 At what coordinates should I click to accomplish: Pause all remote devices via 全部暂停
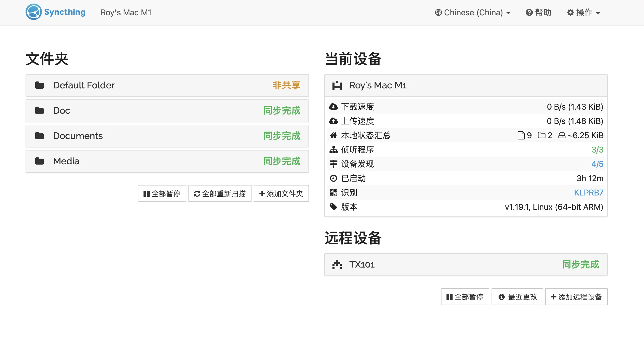coord(465,297)
